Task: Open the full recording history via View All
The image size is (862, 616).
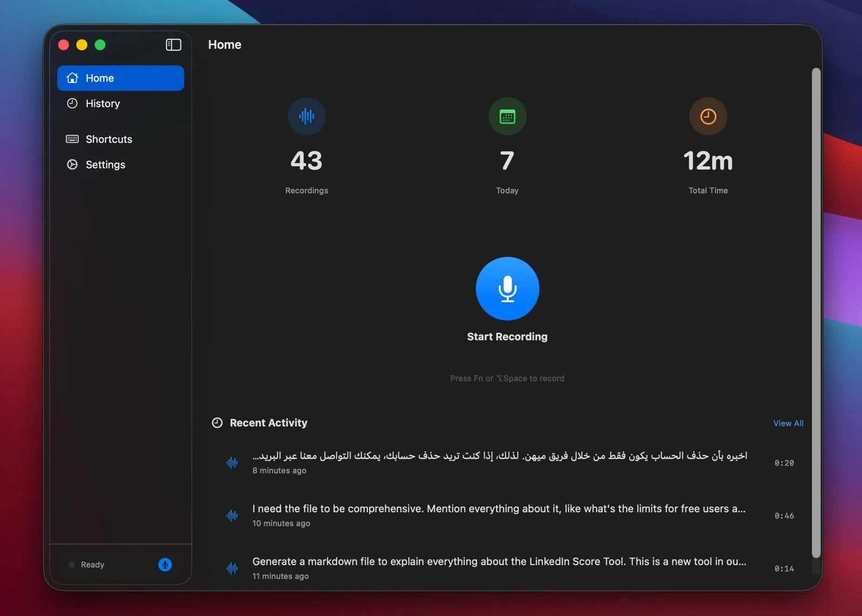Action: 788,423
